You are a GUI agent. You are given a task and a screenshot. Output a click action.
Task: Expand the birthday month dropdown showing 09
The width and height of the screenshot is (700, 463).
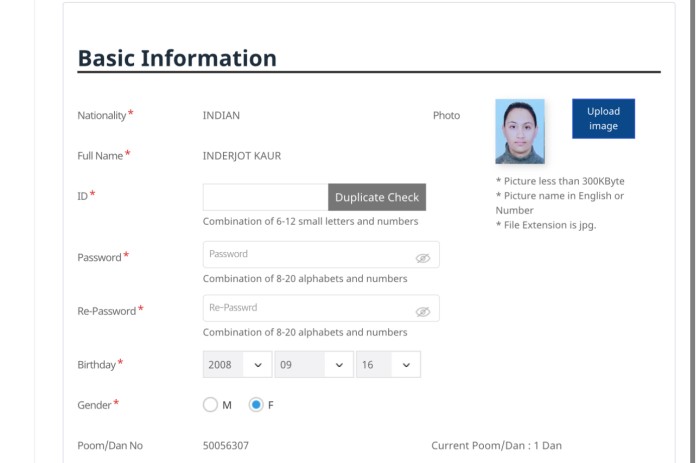(313, 365)
